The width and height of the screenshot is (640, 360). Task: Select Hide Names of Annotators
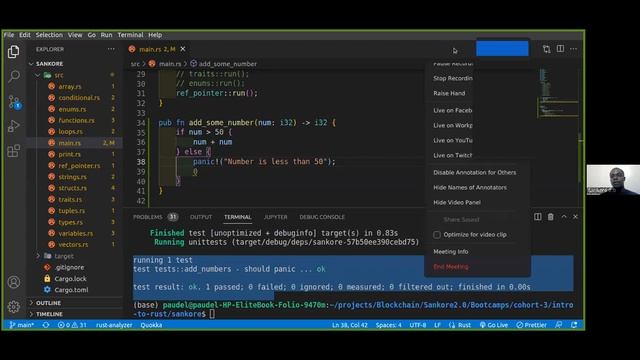[470, 187]
